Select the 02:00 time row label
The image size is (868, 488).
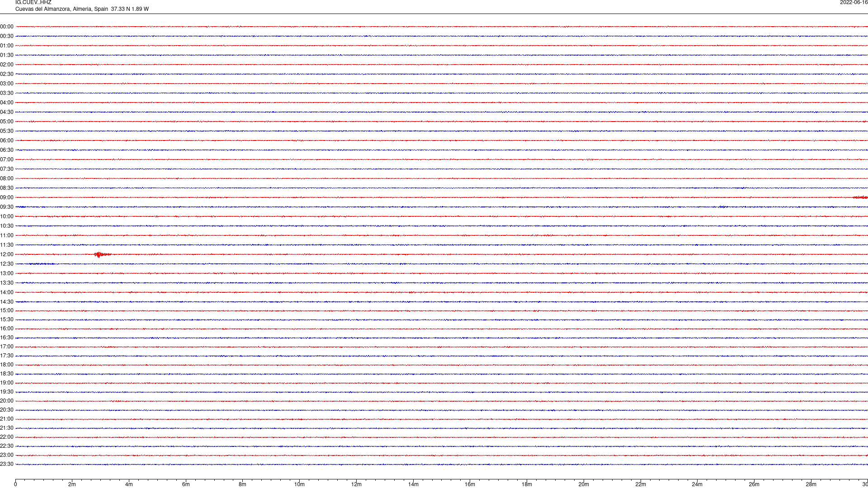[x=7, y=65]
